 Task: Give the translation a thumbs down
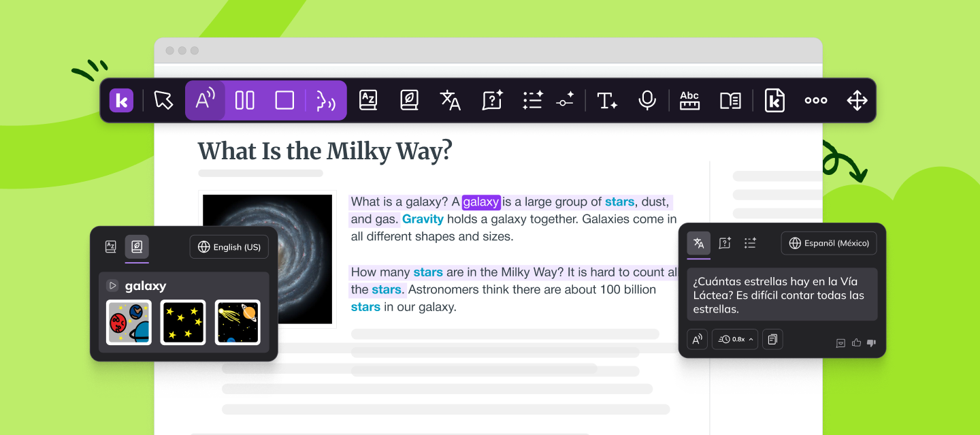click(x=871, y=342)
